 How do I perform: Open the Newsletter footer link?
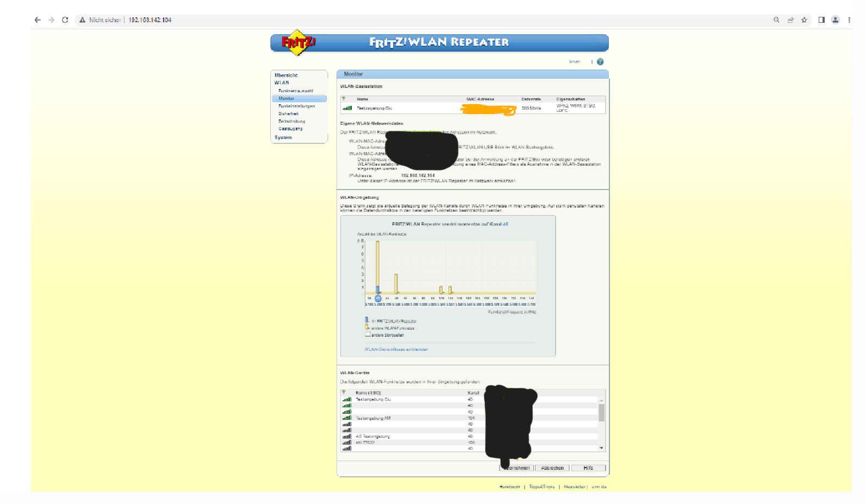tap(574, 487)
